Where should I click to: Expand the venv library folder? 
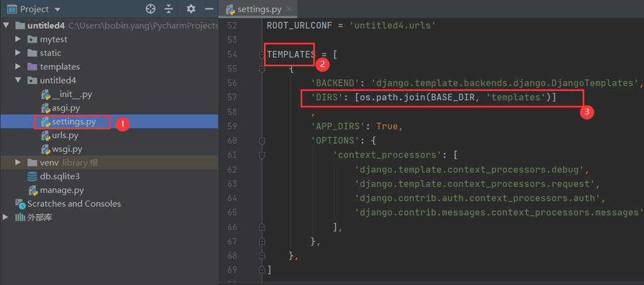pos(18,163)
